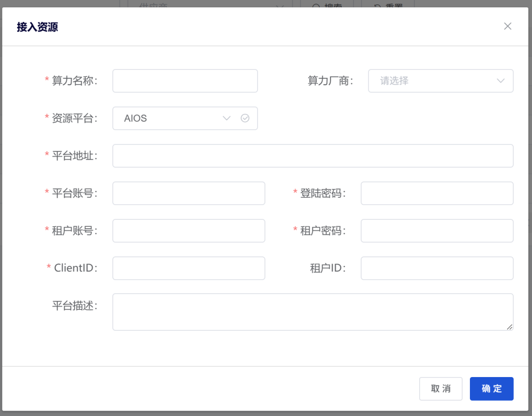The height and width of the screenshot is (416, 532).
Task: Click the chevron on the 资源平台 selector
Action: coord(227,118)
